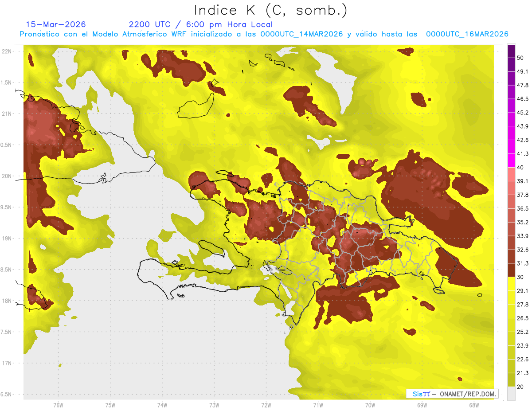Image resolution: width=532 pixels, height=411 pixels.
Task: Click the 76W longitude axis label
Action: [x=58, y=405]
